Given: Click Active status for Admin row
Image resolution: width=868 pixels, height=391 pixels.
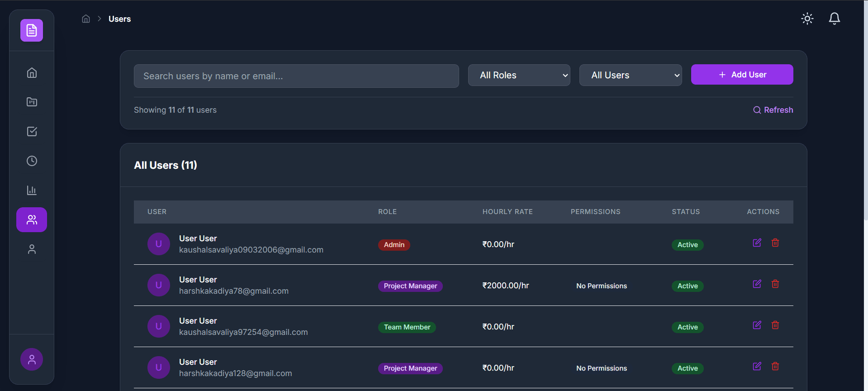Looking at the screenshot, I should click(688, 245).
